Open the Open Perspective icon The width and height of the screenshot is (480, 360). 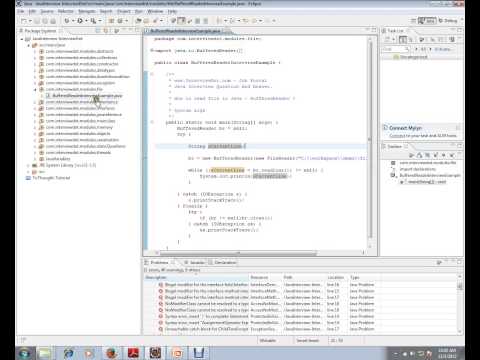[x=413, y=21]
